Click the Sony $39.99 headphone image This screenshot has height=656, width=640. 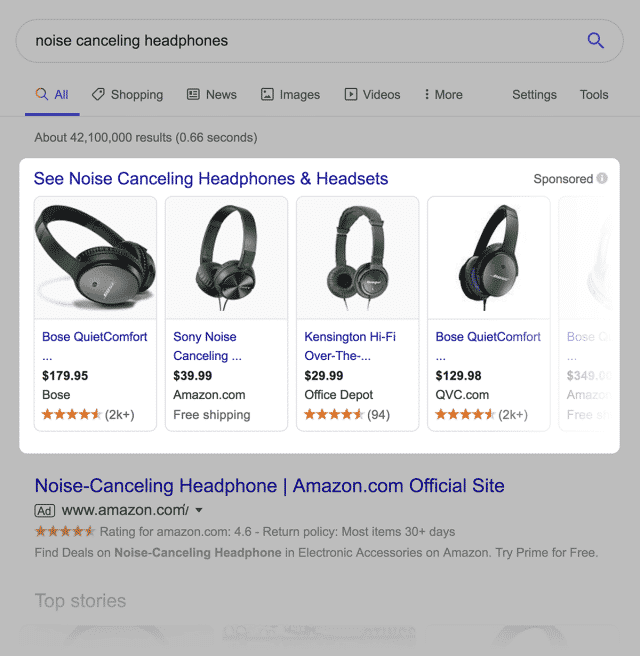tap(226, 258)
